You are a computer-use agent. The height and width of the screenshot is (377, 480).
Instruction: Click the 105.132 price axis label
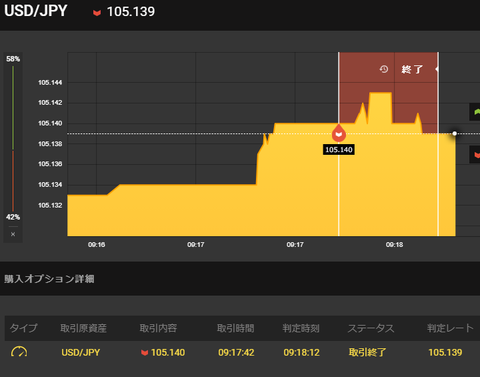[x=50, y=205]
